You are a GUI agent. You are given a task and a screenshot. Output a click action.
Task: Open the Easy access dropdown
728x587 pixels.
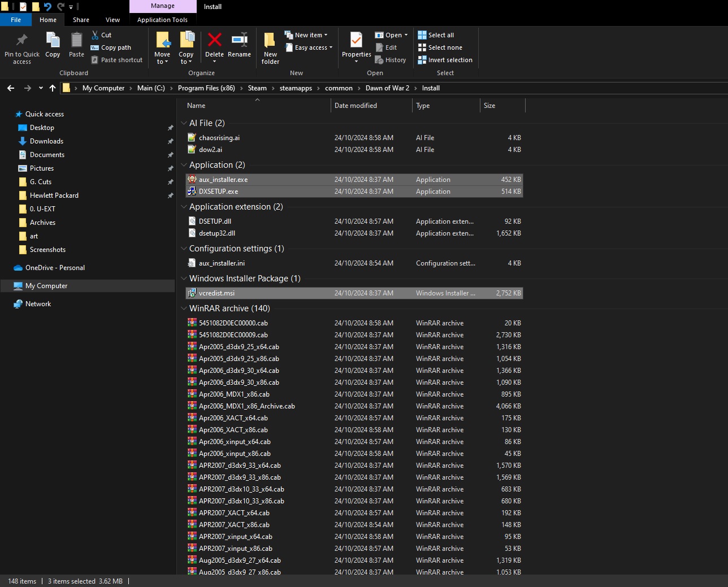click(x=308, y=47)
